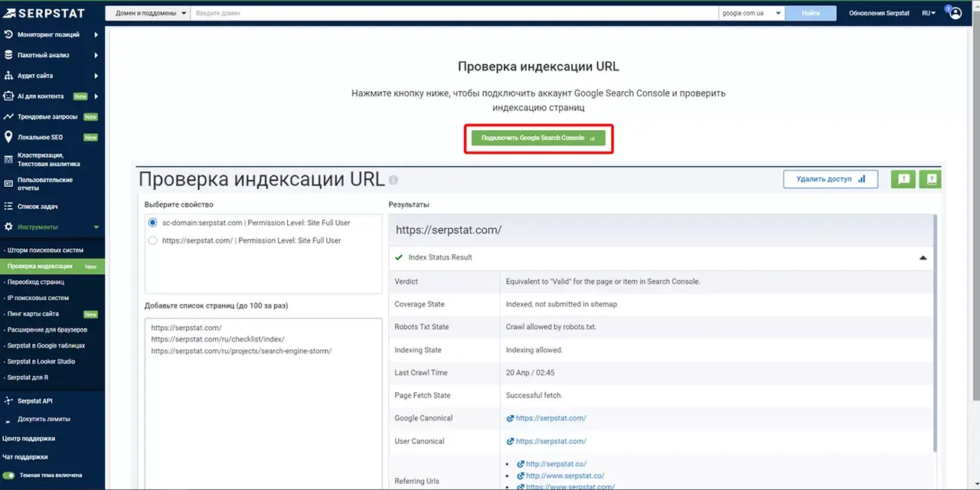Open the RU language dropdown

[929, 13]
